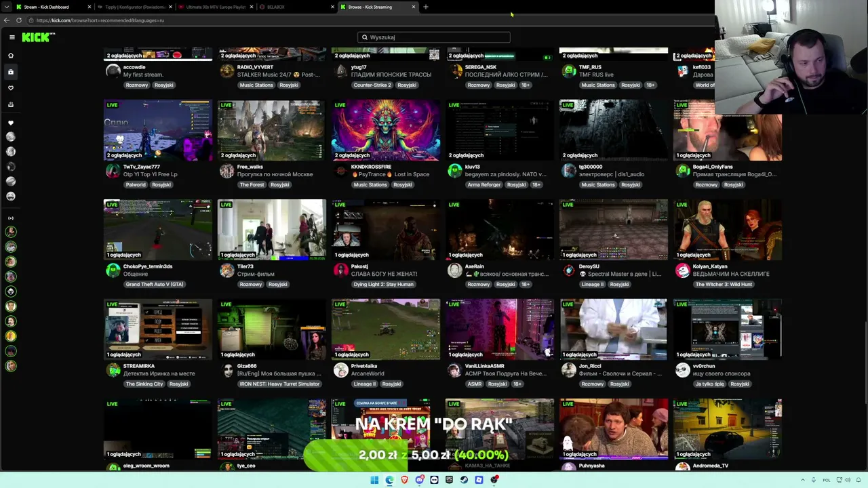
Task: Open the TwTv_Zayac777 Palworld stream thumbnail
Action: click(x=158, y=130)
